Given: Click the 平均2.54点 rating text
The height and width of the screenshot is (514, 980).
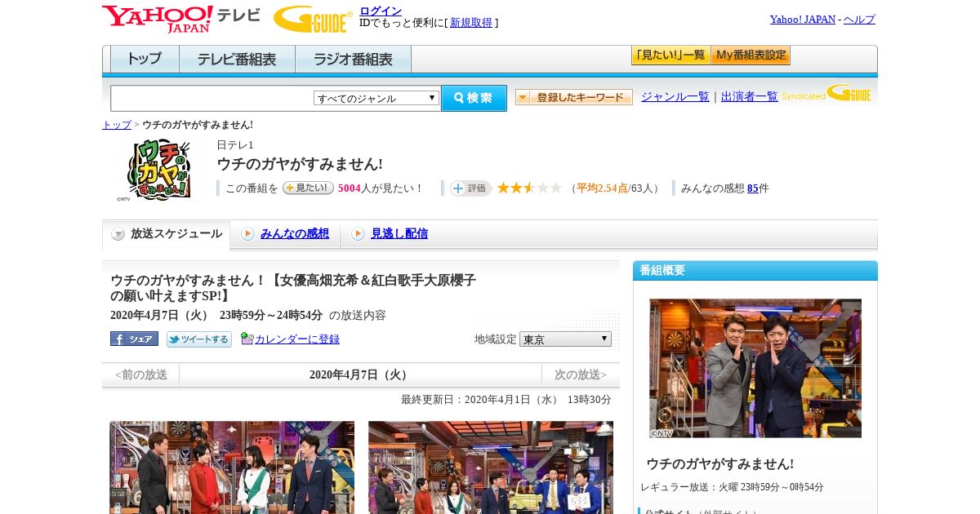Looking at the screenshot, I should coord(602,188).
